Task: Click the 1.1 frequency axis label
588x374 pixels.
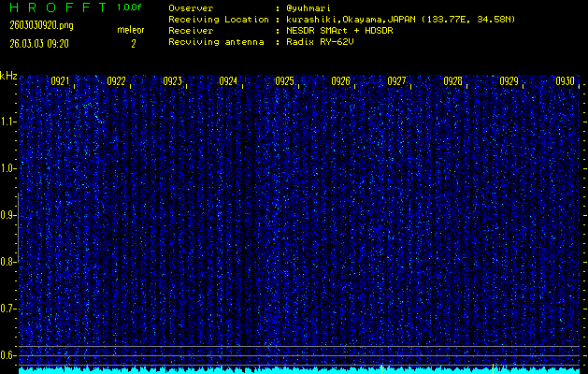Action: 8,122
